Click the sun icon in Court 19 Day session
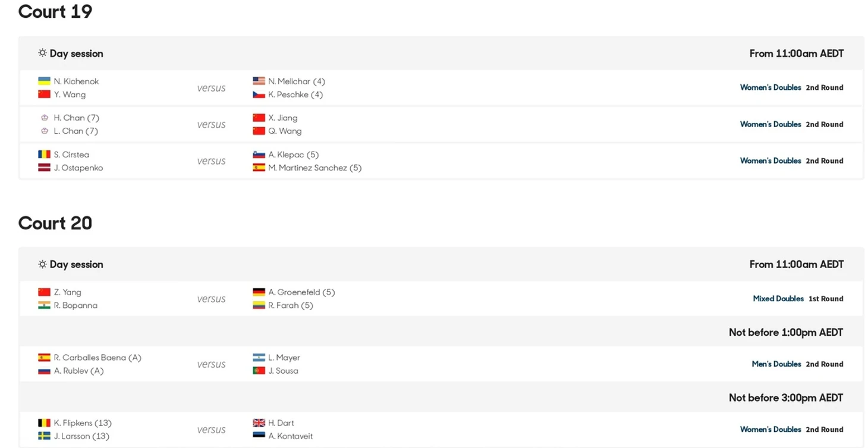 point(42,53)
